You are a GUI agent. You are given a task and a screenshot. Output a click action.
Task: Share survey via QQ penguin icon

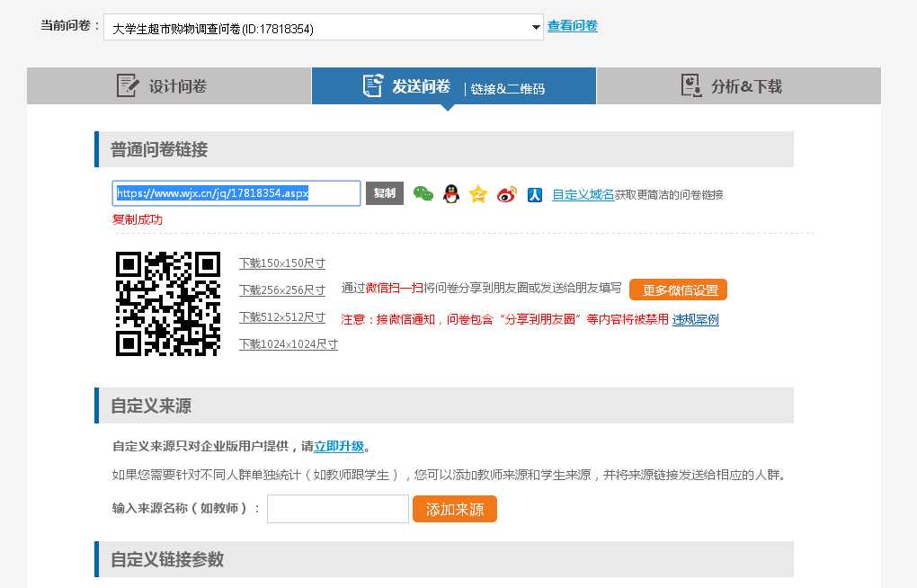451,193
